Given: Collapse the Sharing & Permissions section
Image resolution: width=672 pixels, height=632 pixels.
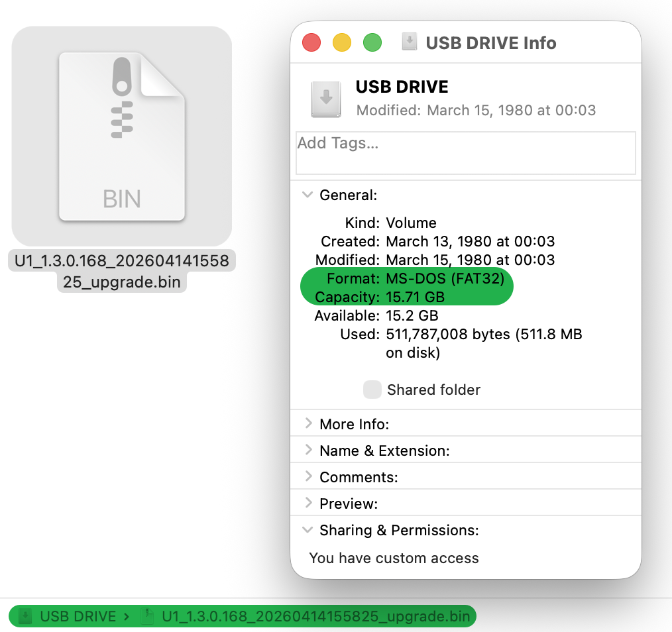Looking at the screenshot, I should [x=308, y=530].
